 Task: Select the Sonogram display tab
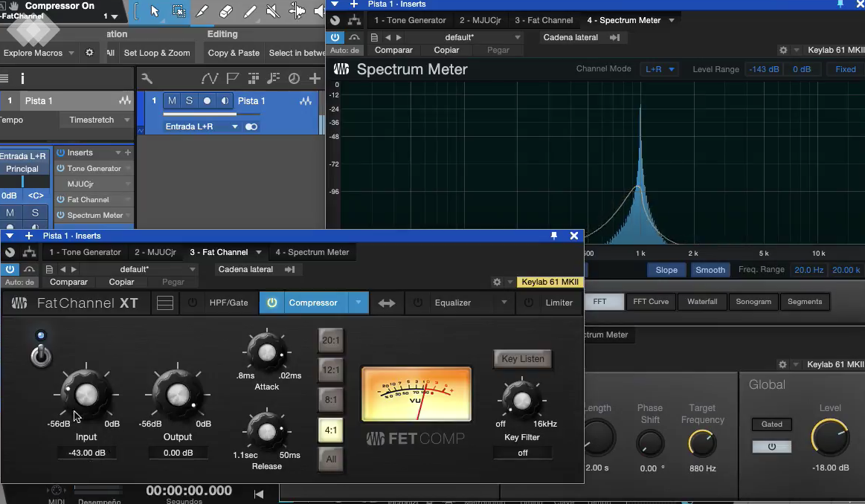coord(753,302)
